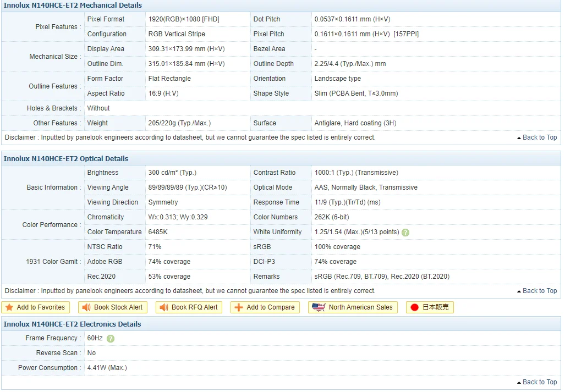Click the 1920(RGB)×1080 [FHD] pixel format value
This screenshot has height=392, width=565.
(x=184, y=19)
